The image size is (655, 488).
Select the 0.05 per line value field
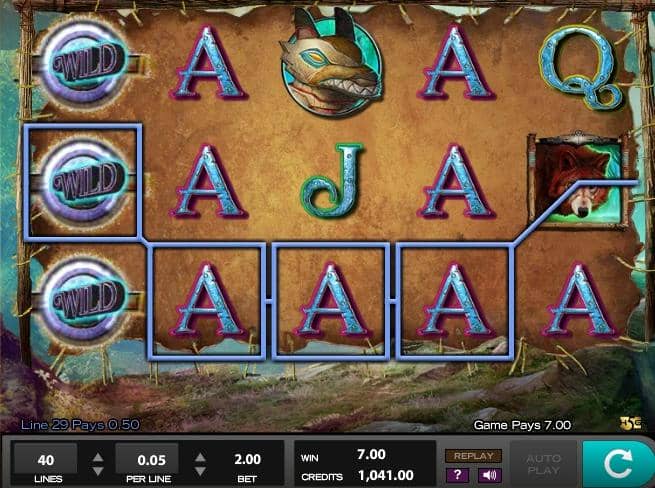pos(147,460)
